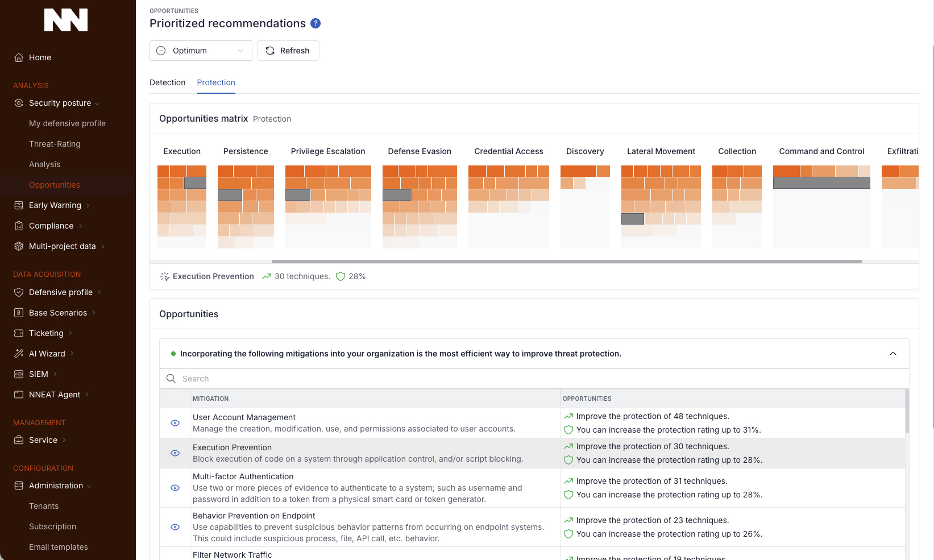934x560 pixels.
Task: Click the Multi-project data cube icon
Action: [x=19, y=246]
